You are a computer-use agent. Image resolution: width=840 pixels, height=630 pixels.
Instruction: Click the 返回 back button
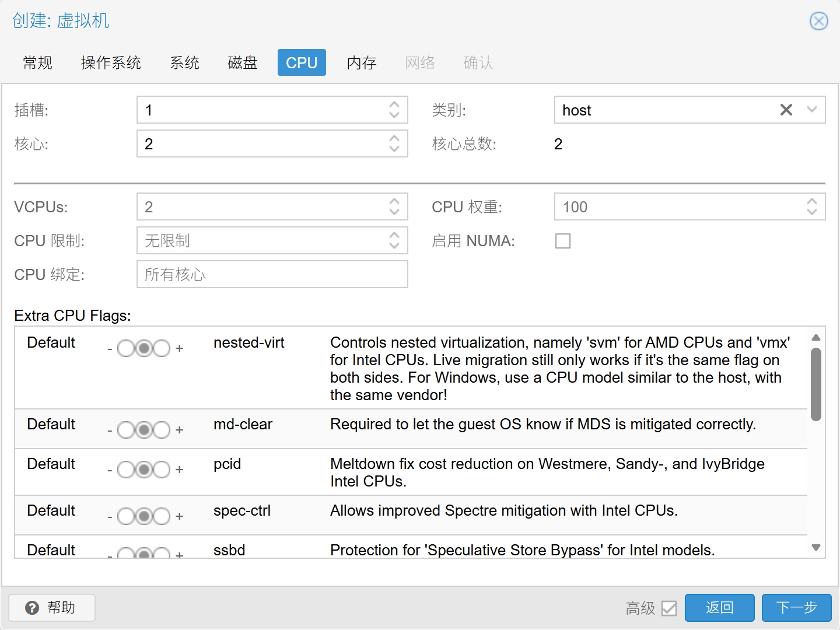click(x=719, y=608)
